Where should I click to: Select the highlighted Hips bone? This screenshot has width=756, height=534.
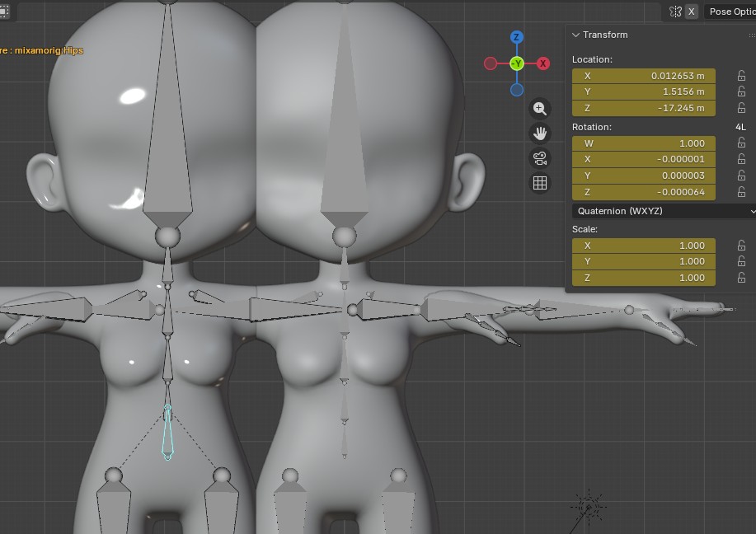coord(168,432)
